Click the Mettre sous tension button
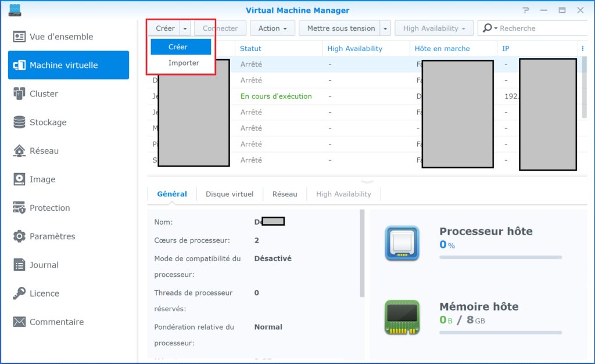Image resolution: width=595 pixels, height=364 pixels. click(x=340, y=28)
